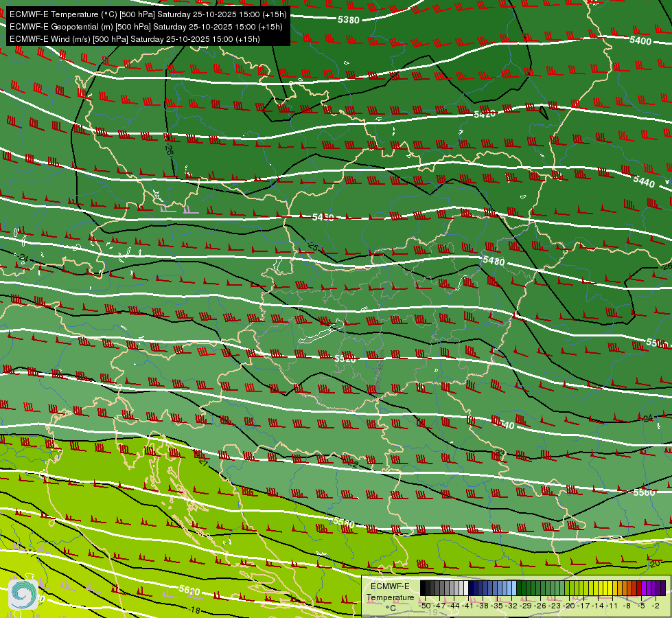Click the -41 legend scale value
Screen dimensions: 672x618
pos(467,606)
